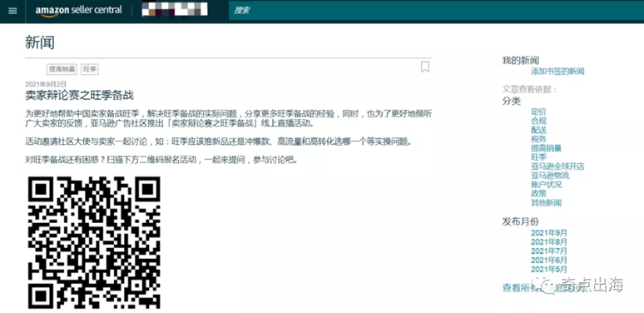This screenshot has height=313, width=644.
Task: Open the 亚马逊物流 category
Action: (550, 176)
